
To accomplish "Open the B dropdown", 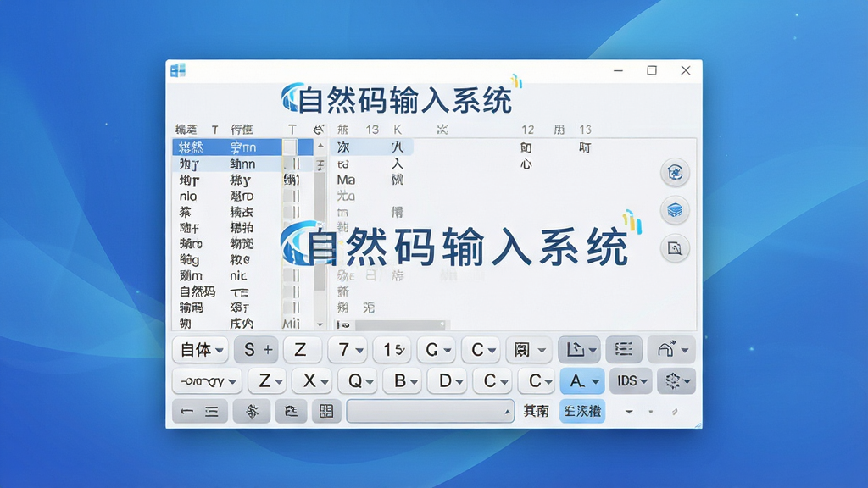I will [403, 380].
